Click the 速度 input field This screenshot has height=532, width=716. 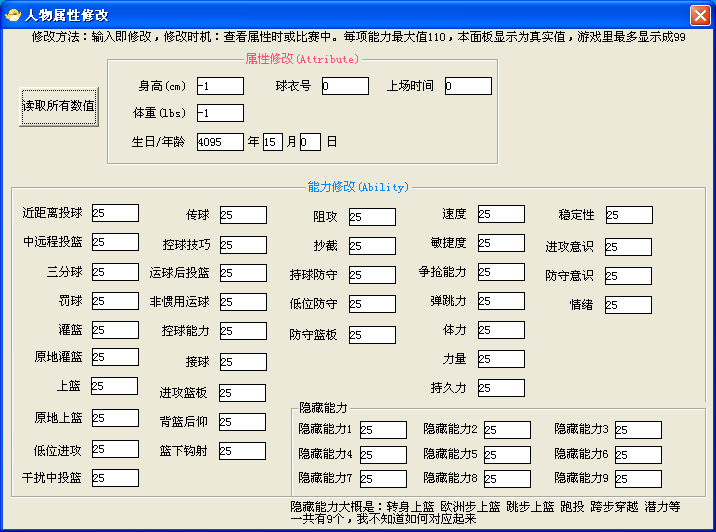501,214
